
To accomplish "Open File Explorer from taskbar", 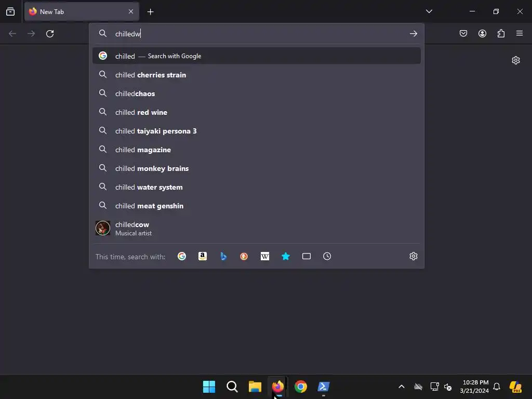I will point(255,387).
